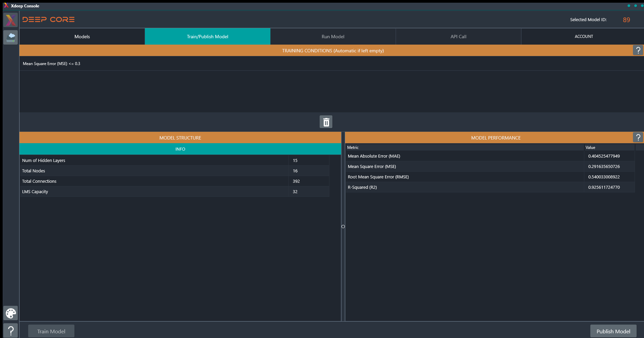Image resolution: width=644 pixels, height=338 pixels.
Task: Open the cloud storage sidebar icon
Action: (11, 37)
